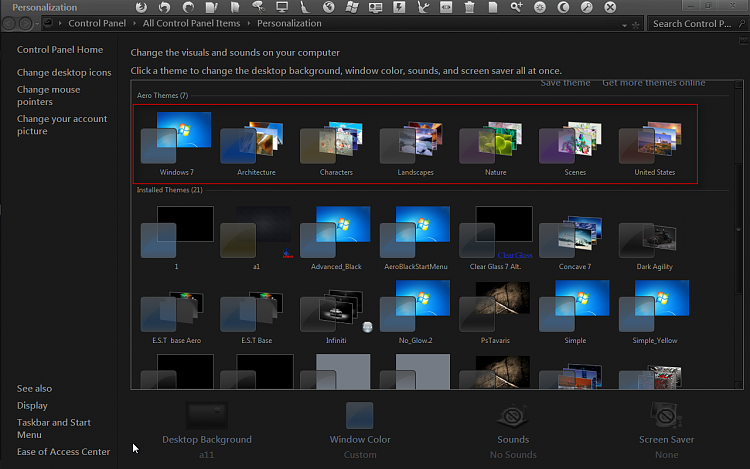Click the Window Color swatch
This screenshot has height=469, width=750.
pyautogui.click(x=360, y=415)
